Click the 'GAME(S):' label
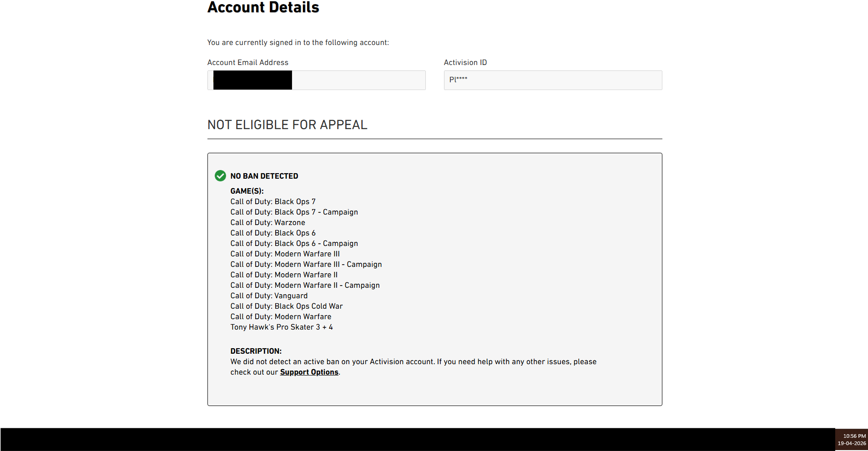The height and width of the screenshot is (451, 868). pos(247,191)
